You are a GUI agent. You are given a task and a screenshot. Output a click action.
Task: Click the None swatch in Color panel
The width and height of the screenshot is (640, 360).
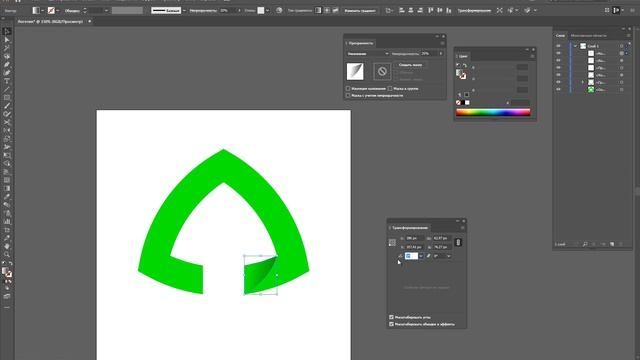point(458,102)
